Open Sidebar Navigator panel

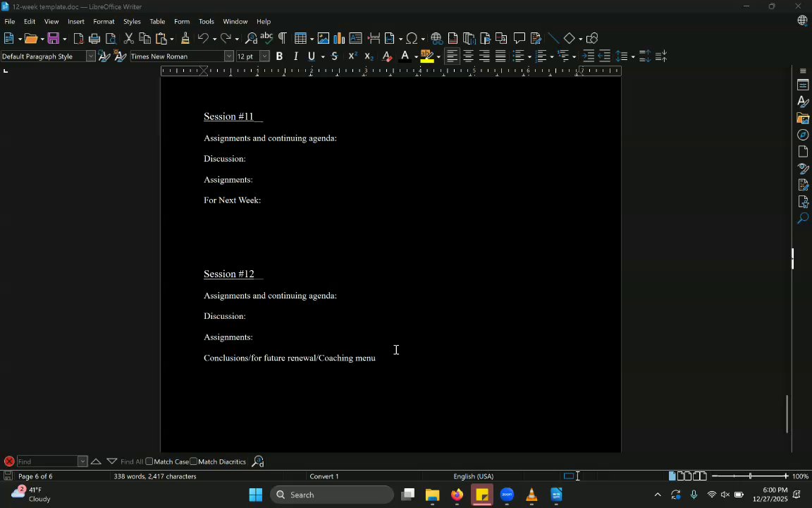pos(803,135)
